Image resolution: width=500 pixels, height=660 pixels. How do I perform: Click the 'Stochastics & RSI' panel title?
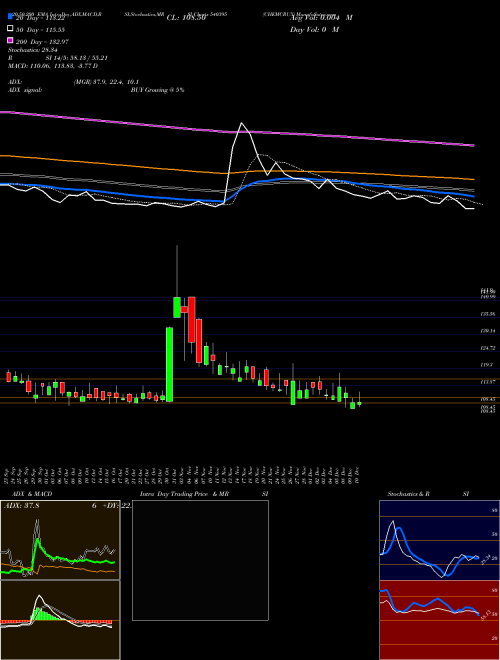[x=428, y=494]
